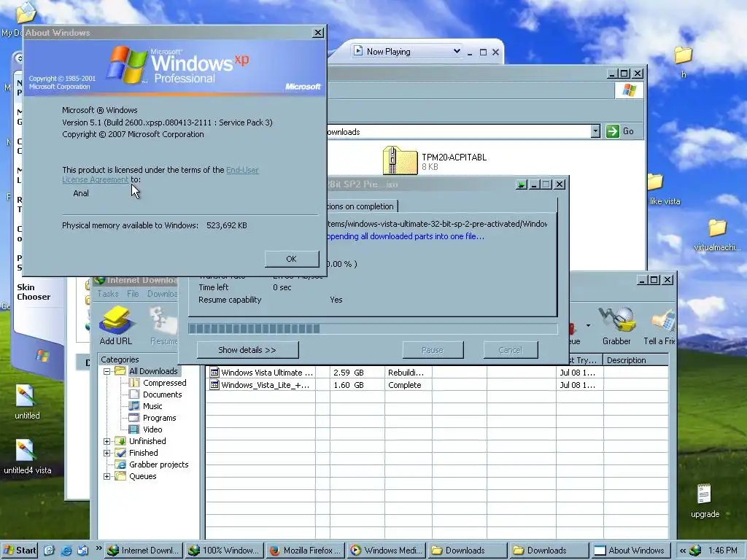Open the queue dropdown arrow in IDM toolbar
The height and width of the screenshot is (560, 747).
589,325
